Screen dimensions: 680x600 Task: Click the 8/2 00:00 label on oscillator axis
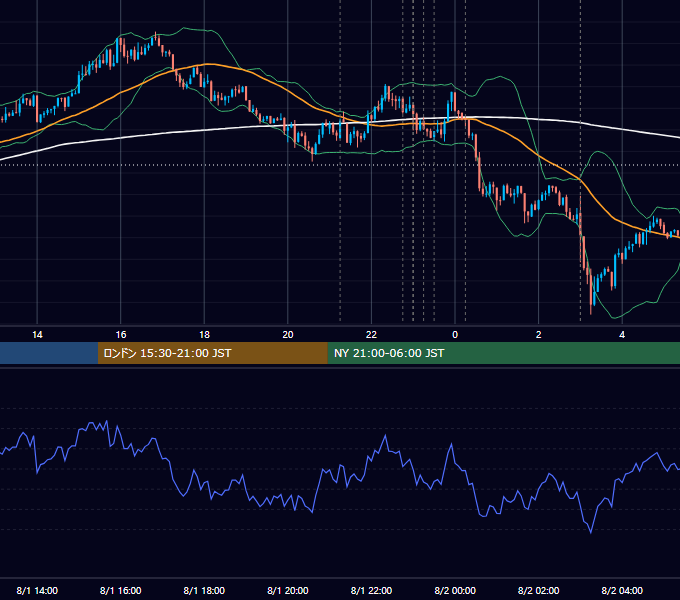tap(455, 590)
